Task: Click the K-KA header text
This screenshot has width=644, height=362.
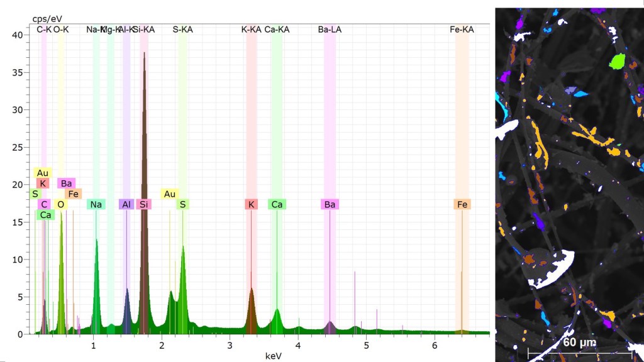Action: 251,29
